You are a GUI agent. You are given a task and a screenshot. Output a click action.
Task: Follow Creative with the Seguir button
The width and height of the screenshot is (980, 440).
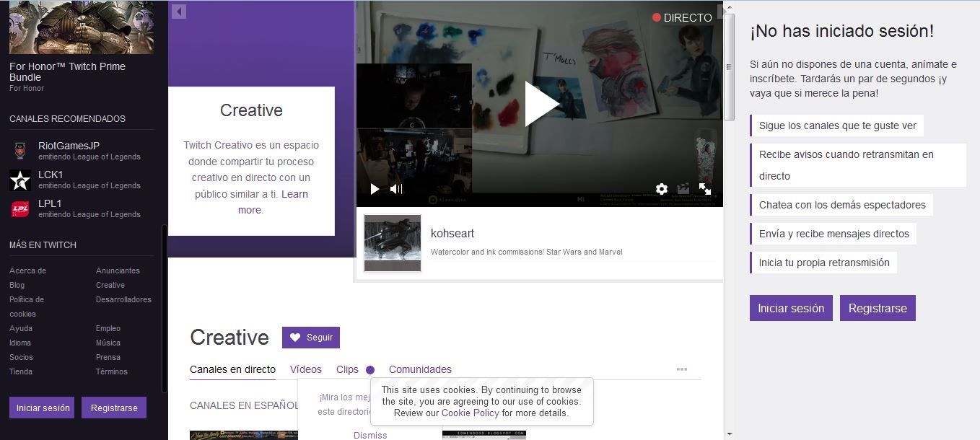pyautogui.click(x=311, y=338)
